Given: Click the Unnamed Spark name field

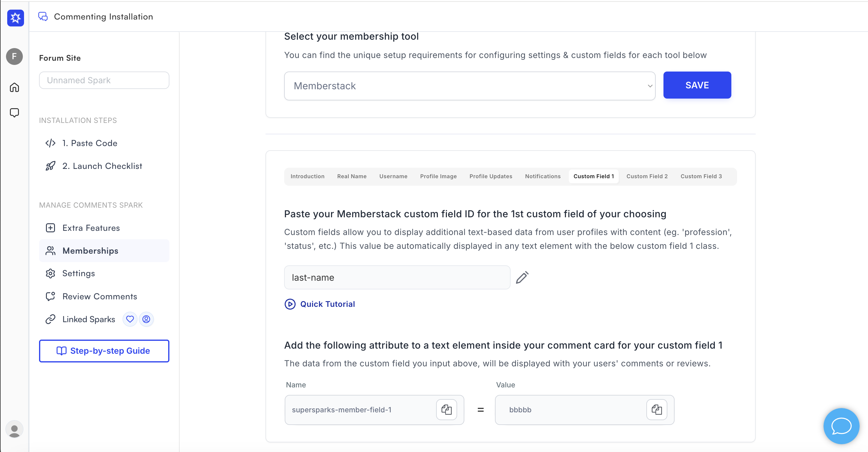Looking at the screenshot, I should point(104,80).
